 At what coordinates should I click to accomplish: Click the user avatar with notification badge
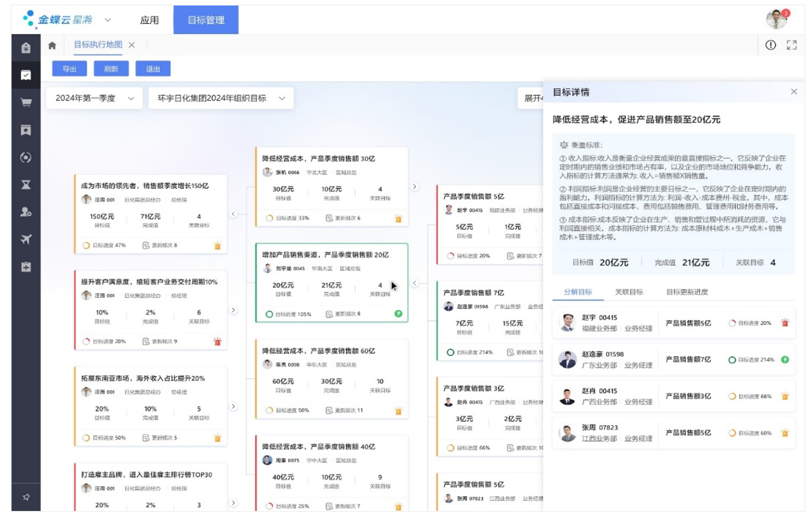776,20
